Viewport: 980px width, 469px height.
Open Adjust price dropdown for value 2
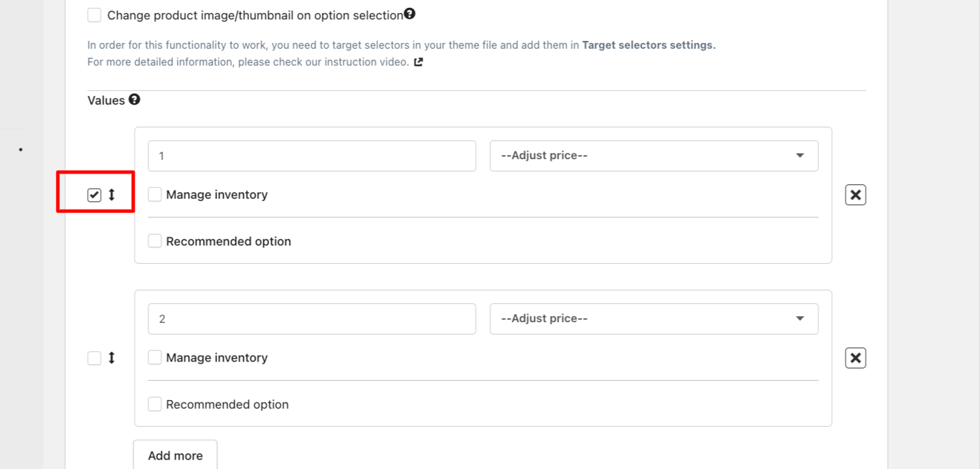pyautogui.click(x=654, y=318)
